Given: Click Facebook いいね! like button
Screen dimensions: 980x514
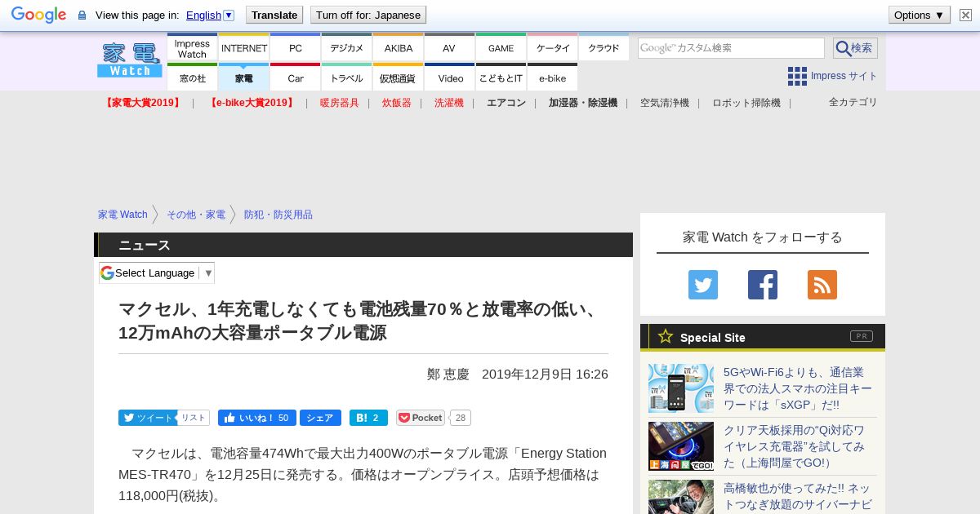Looking at the screenshot, I should 257,418.
